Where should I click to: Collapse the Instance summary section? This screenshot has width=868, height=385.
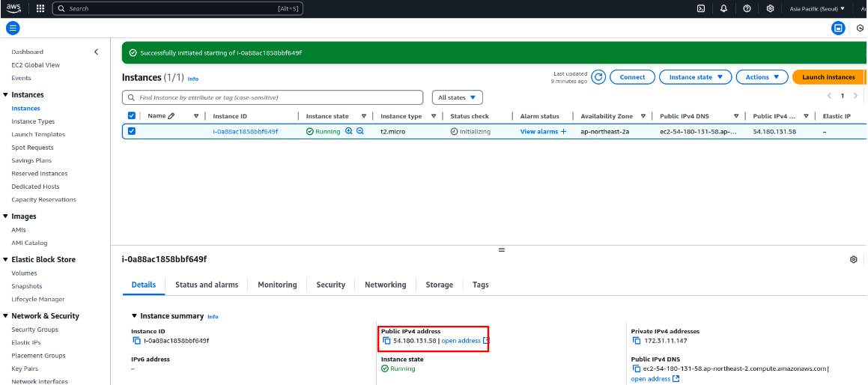coord(134,316)
